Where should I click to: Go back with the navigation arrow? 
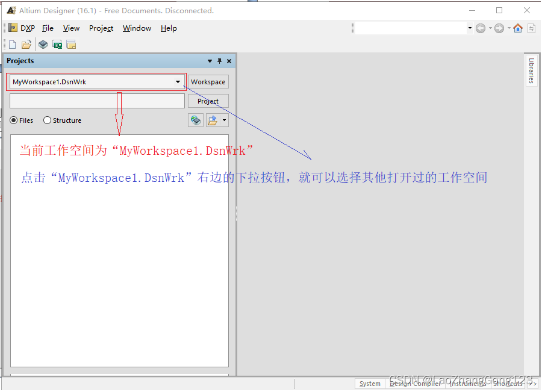pyautogui.click(x=481, y=28)
